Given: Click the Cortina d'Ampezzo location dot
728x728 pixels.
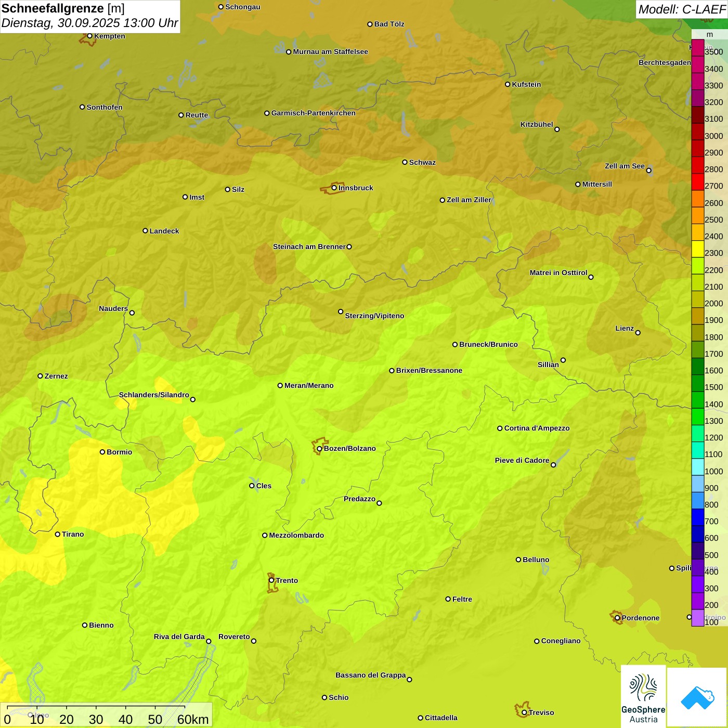Looking at the screenshot, I should (500, 428).
